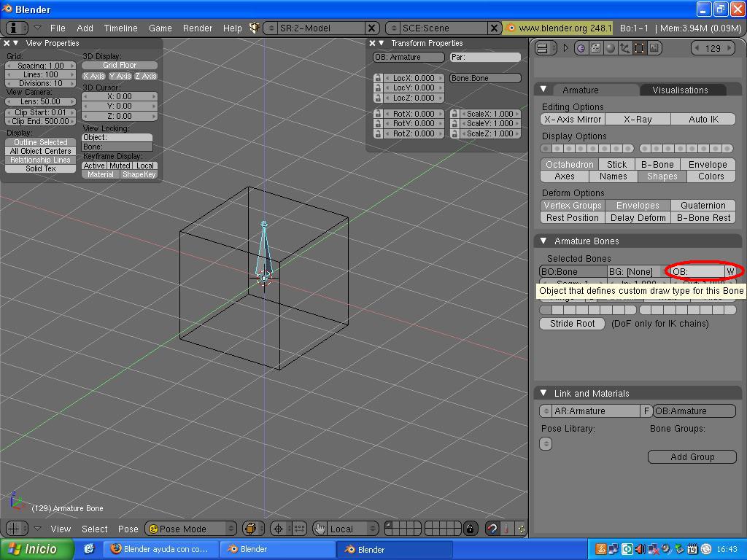Toggle the ScaleX lock icon
Image resolution: width=747 pixels, height=560 pixels.
point(454,114)
